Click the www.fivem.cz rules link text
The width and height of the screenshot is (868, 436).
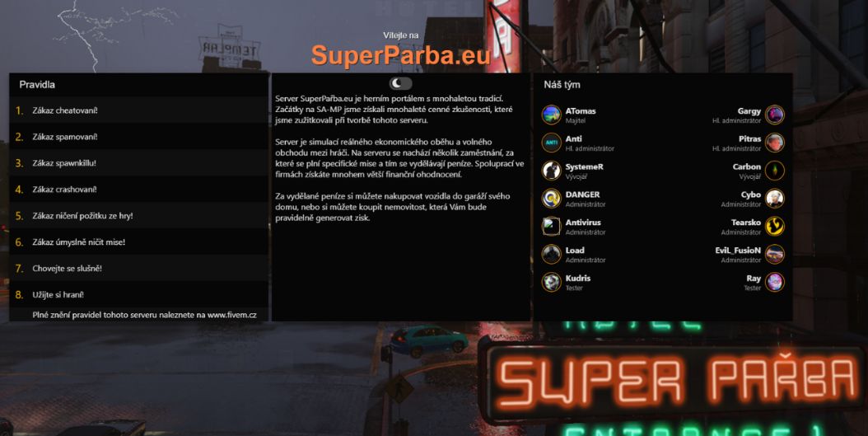pos(232,315)
